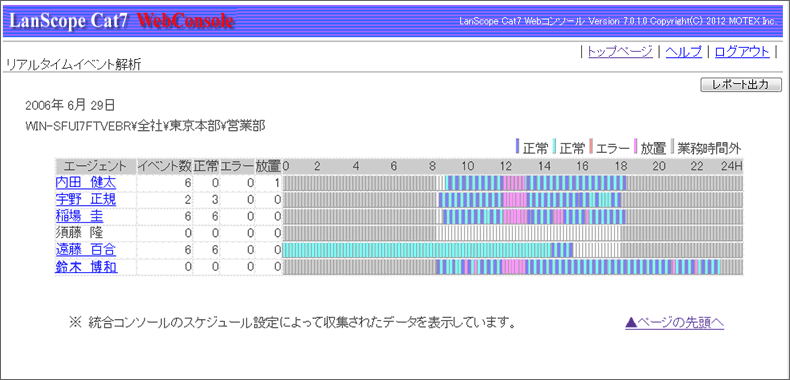
Task: Open 内田 健太 agent link
Action: tap(86, 183)
